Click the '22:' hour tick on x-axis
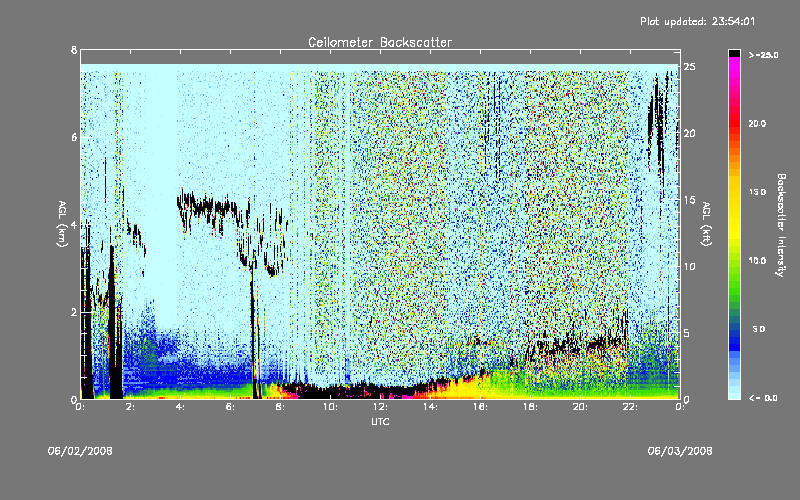 click(630, 407)
